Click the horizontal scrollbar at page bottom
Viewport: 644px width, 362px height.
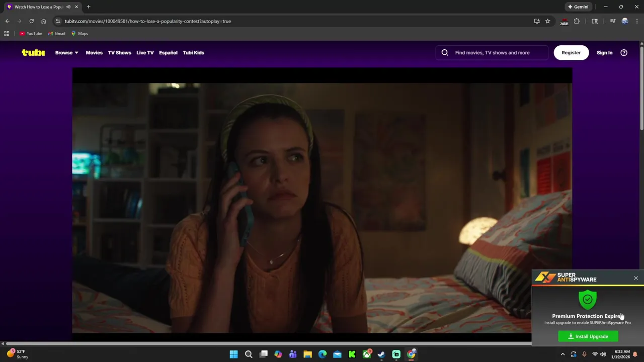pos(269,344)
